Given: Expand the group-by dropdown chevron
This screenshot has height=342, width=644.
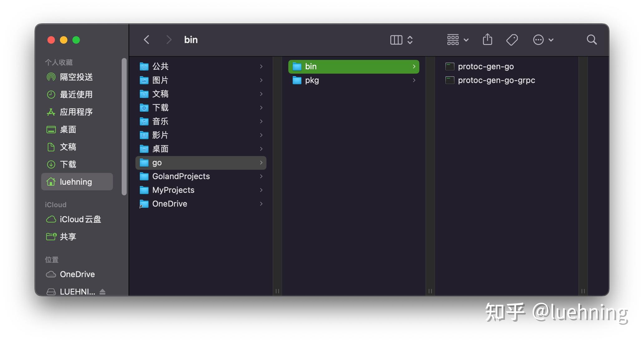Looking at the screenshot, I should pos(466,40).
